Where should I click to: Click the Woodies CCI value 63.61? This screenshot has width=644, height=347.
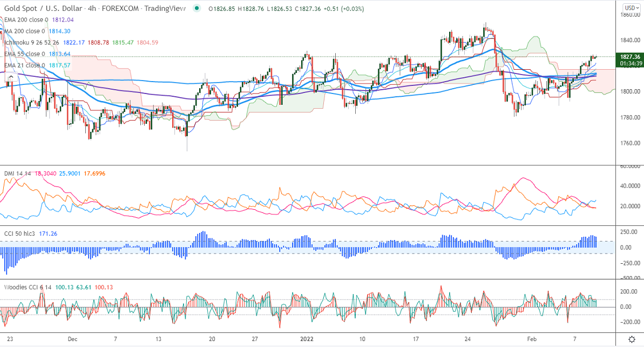(x=84, y=288)
